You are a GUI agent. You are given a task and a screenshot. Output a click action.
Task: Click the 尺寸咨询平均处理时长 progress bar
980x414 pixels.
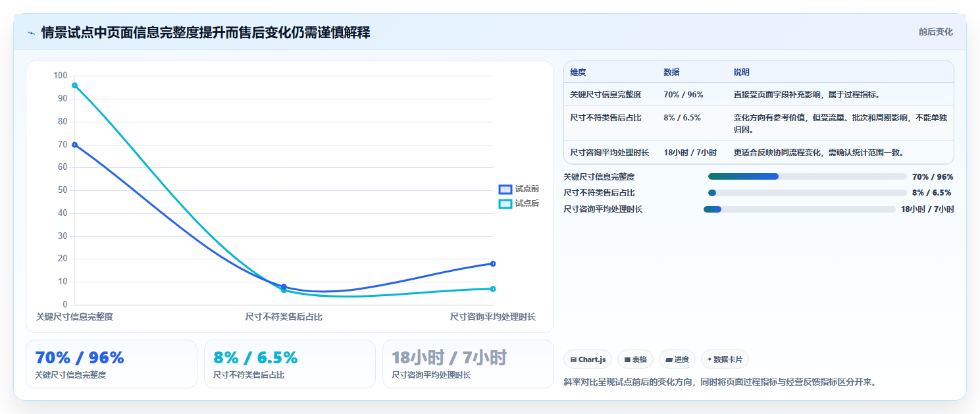[x=800, y=209]
